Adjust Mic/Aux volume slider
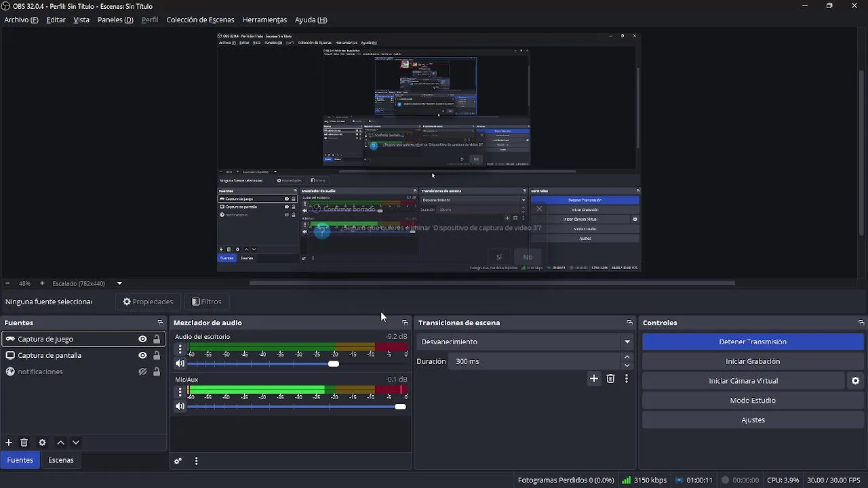The image size is (868, 488). (x=297, y=407)
